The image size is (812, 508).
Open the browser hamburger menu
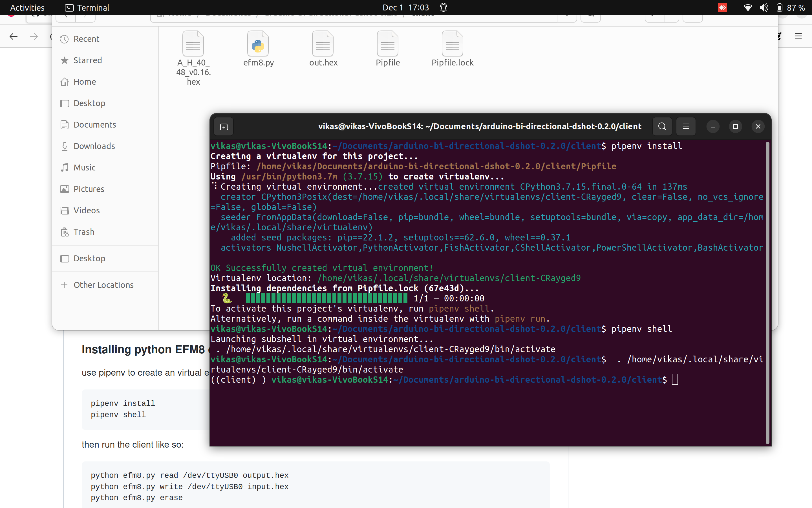(798, 36)
